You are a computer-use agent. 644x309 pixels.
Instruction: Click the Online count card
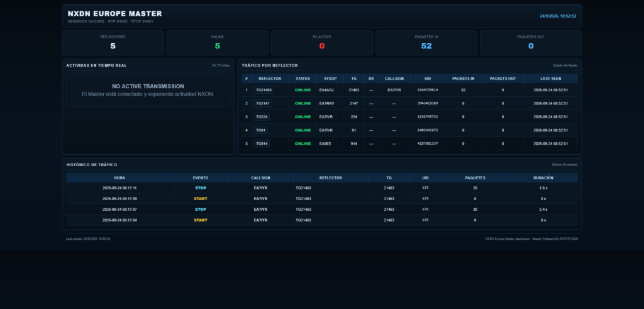click(217, 43)
